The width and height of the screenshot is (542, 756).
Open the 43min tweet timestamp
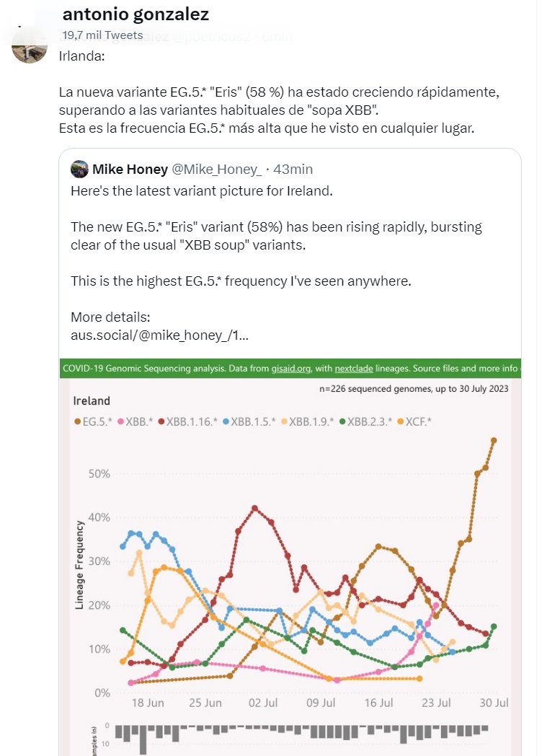click(x=294, y=170)
